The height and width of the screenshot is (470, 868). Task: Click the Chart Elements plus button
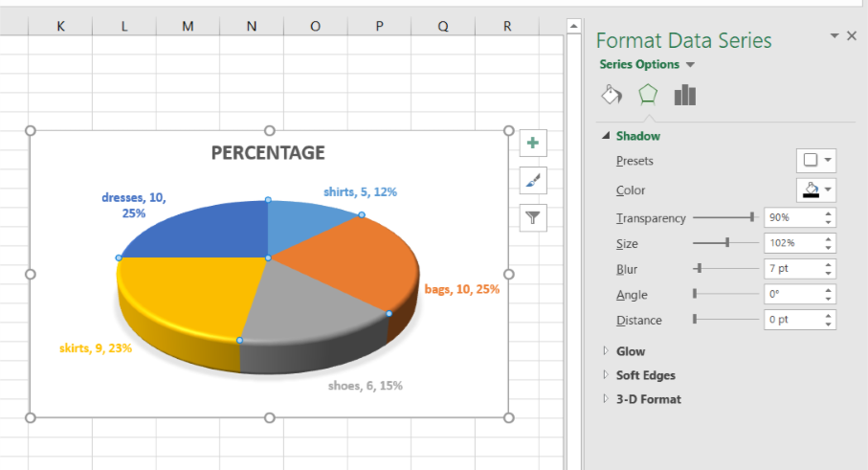(x=533, y=144)
